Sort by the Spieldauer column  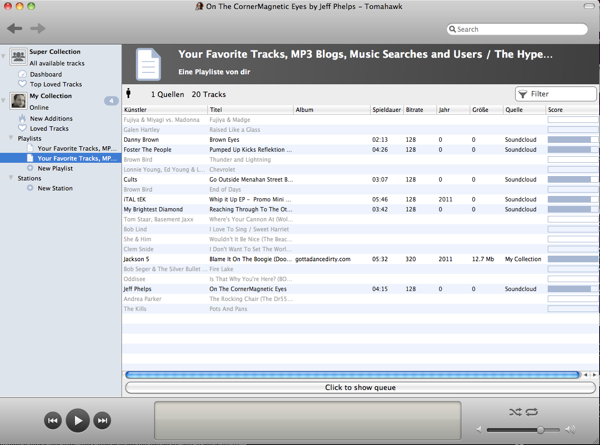click(x=387, y=110)
